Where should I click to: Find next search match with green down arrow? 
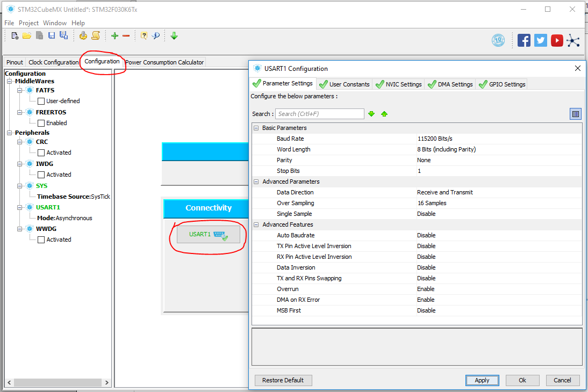coord(371,114)
